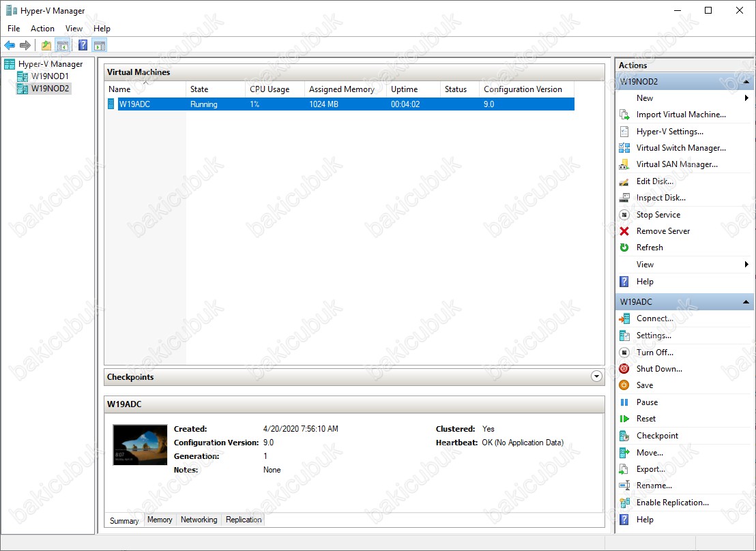756x551 pixels.
Task: Click the Export icon
Action: pos(624,469)
